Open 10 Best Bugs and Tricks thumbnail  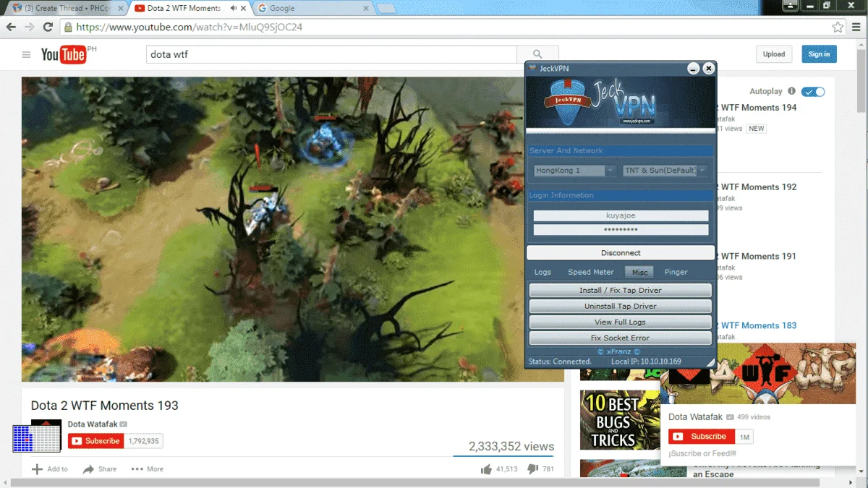(620, 420)
